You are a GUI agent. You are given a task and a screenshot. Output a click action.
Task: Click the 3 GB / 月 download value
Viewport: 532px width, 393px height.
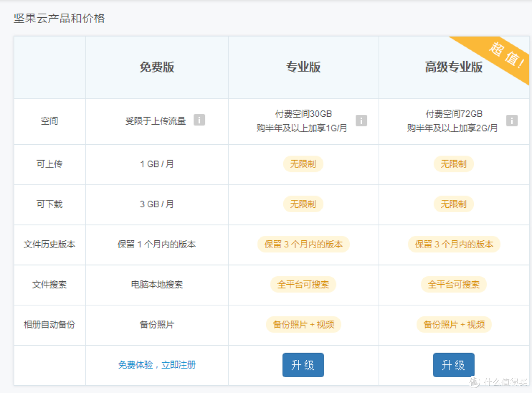[157, 204]
